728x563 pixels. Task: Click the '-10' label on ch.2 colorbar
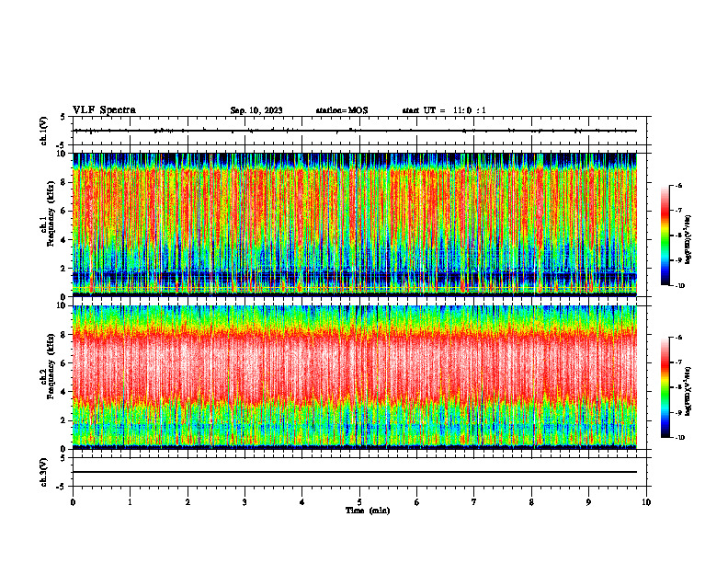click(x=679, y=438)
